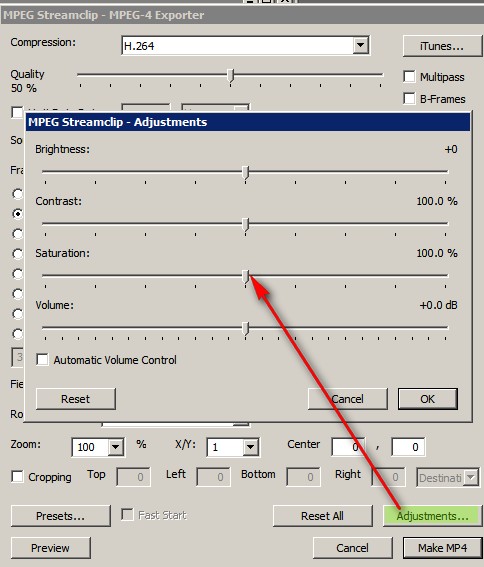Click the Adjustments dialog title bar

click(x=248, y=122)
